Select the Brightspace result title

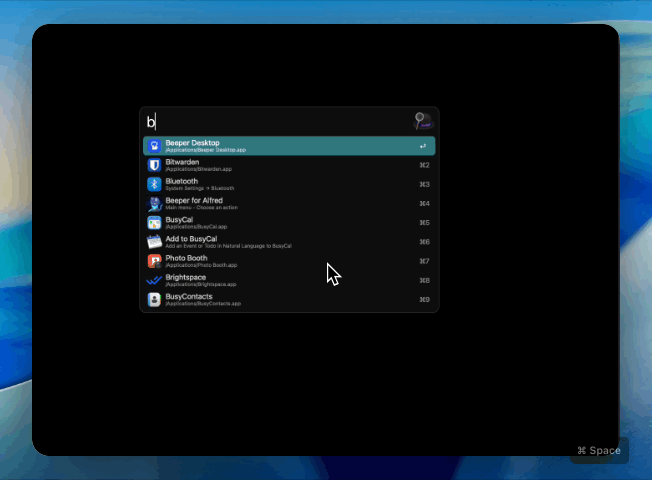point(185,277)
